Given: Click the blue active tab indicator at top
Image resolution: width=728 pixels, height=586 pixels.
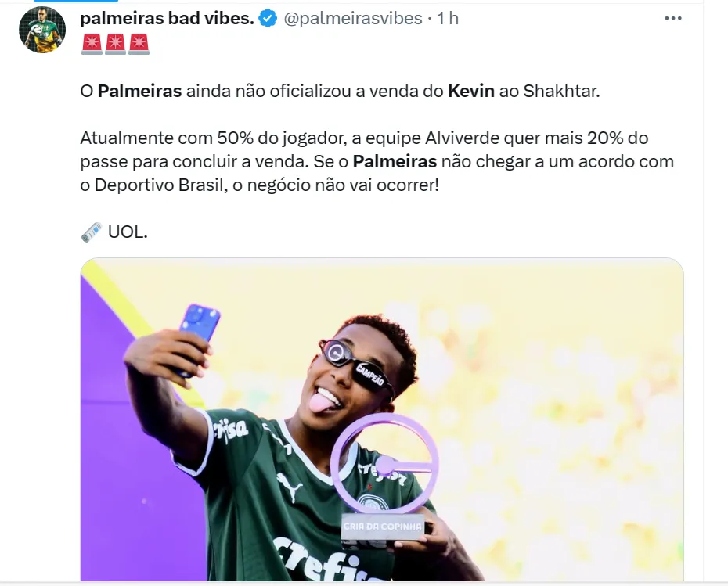Looking at the screenshot, I should (x=76, y=1).
